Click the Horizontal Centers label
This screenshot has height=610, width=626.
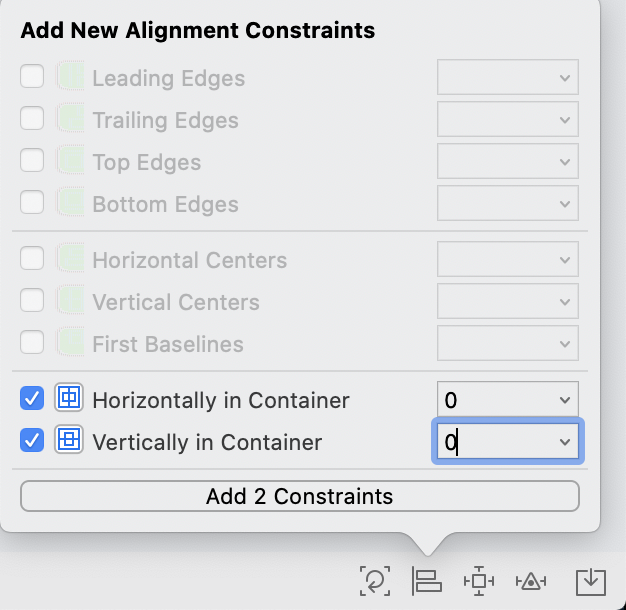click(x=189, y=260)
